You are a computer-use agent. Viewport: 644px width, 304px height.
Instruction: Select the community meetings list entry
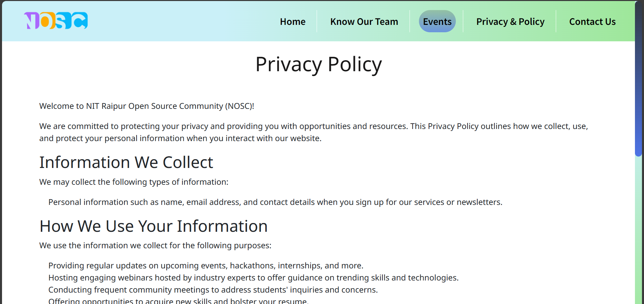click(x=213, y=290)
